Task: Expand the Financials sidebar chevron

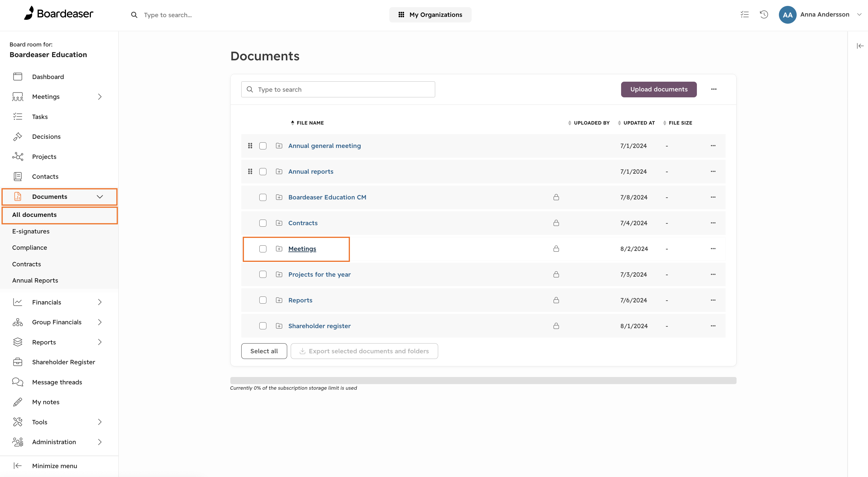Action: click(100, 302)
